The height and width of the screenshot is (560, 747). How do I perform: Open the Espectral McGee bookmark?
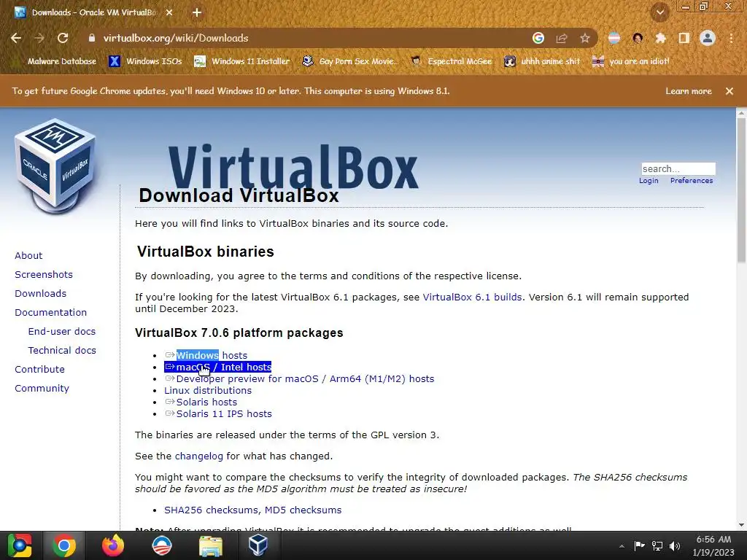[452, 61]
